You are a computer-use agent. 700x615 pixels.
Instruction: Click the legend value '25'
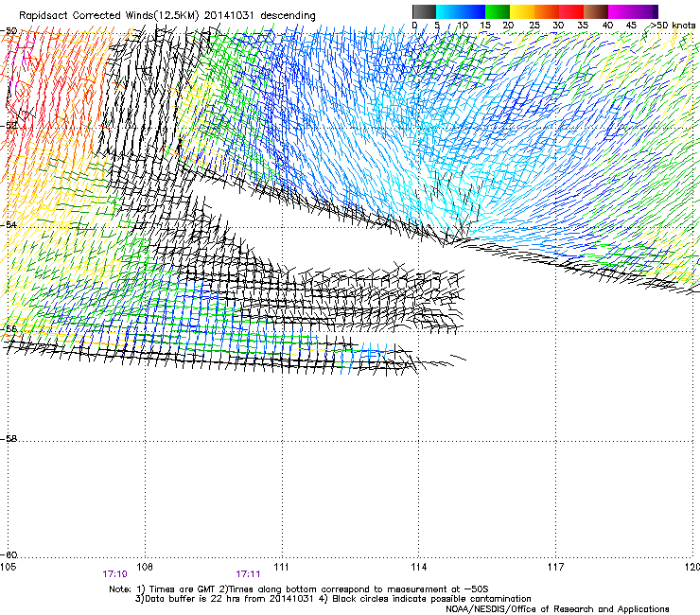pyautogui.click(x=534, y=26)
